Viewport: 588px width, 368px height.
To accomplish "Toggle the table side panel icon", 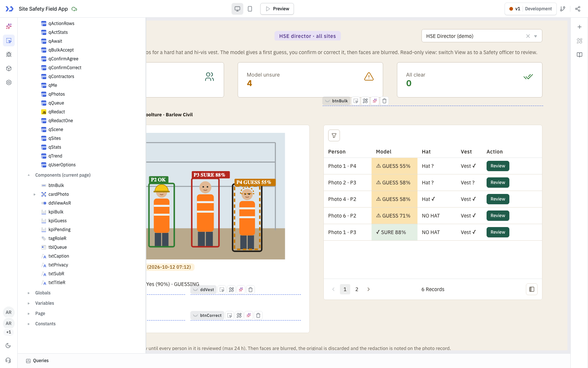I will [532, 289].
